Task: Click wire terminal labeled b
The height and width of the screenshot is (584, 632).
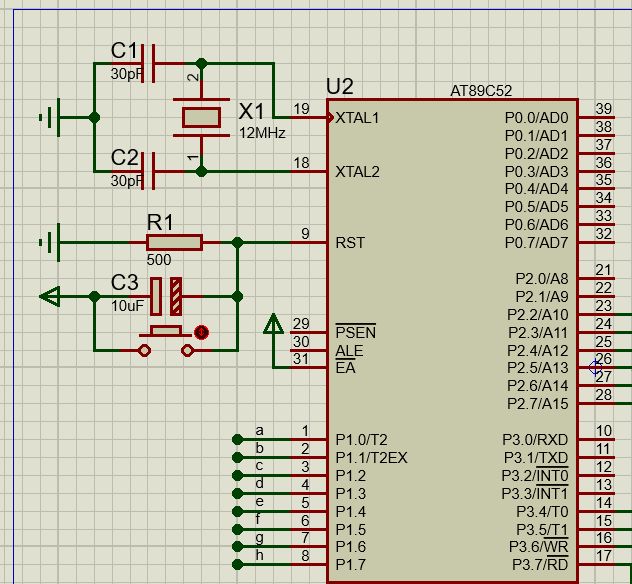Action: (x=238, y=457)
